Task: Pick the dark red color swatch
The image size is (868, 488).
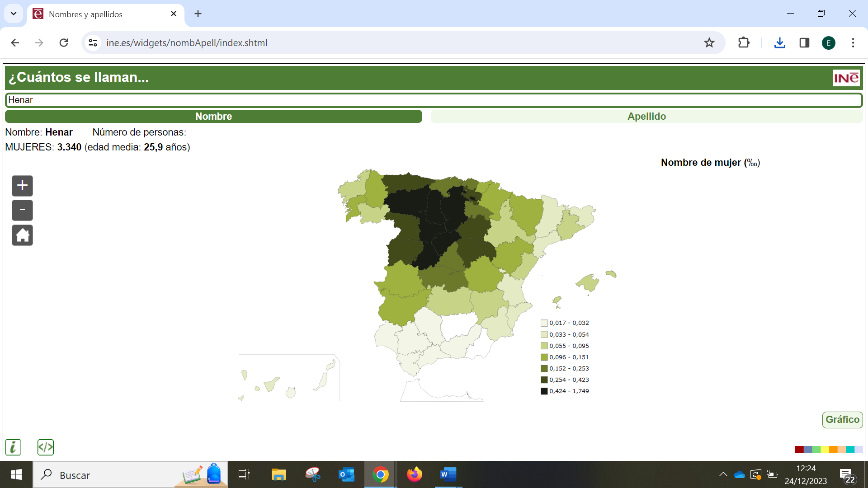Action: point(799,449)
